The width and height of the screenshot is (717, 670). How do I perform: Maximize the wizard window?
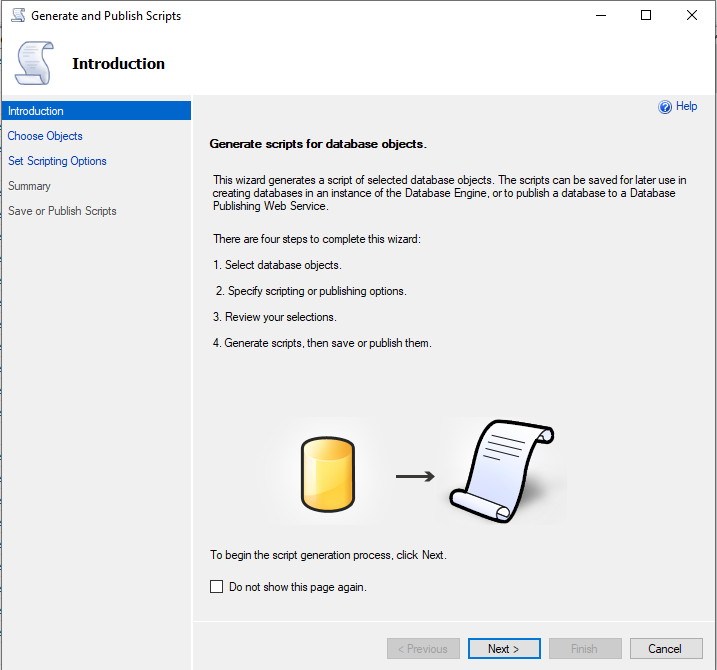[x=646, y=16]
